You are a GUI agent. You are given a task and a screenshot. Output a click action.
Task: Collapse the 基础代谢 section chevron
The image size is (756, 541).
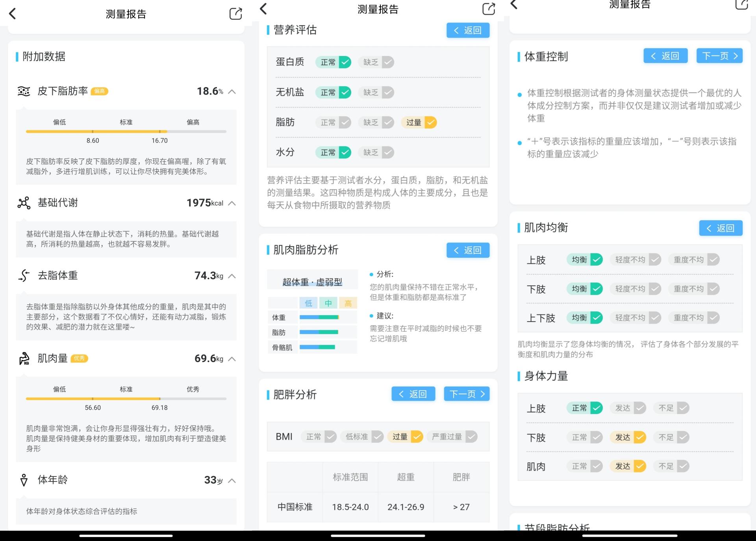232,203
